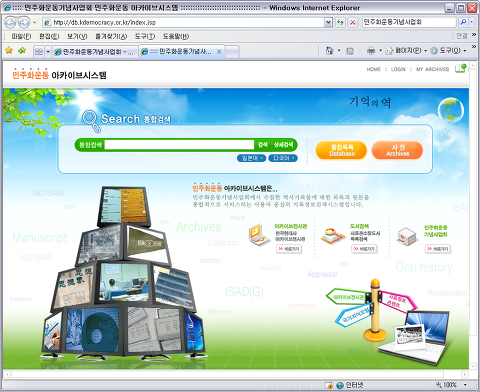
Task: Click the LOGIN link
Action: 398,69
